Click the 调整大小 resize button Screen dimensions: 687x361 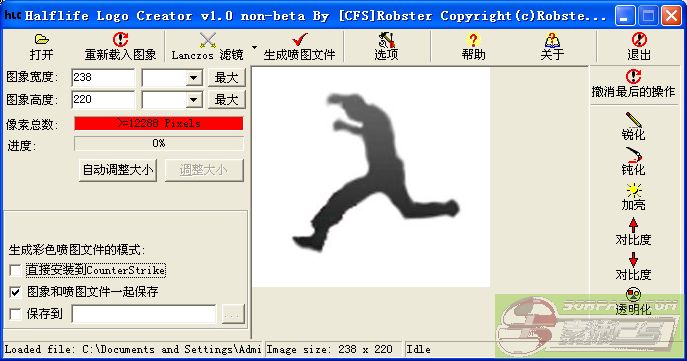point(204,170)
